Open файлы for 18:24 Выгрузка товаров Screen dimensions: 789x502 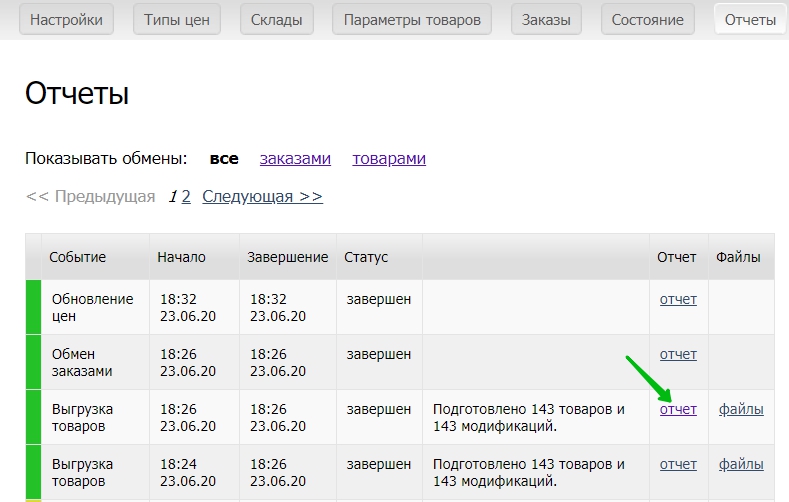tap(740, 464)
